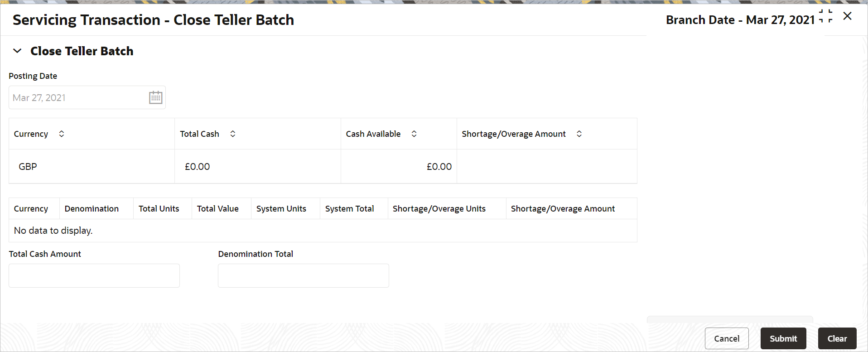Submit the teller batch closure
The height and width of the screenshot is (352, 868).
(x=783, y=338)
